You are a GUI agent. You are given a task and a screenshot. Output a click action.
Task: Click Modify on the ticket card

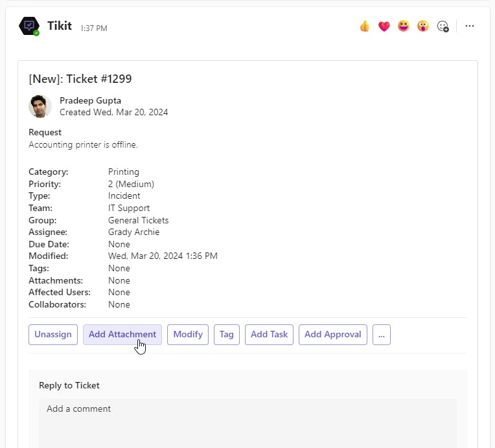pyautogui.click(x=188, y=335)
